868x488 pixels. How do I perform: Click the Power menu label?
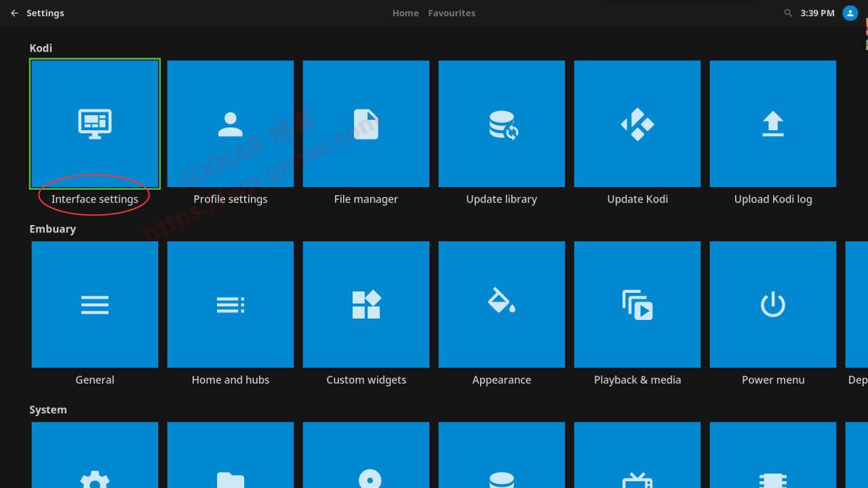point(773,380)
